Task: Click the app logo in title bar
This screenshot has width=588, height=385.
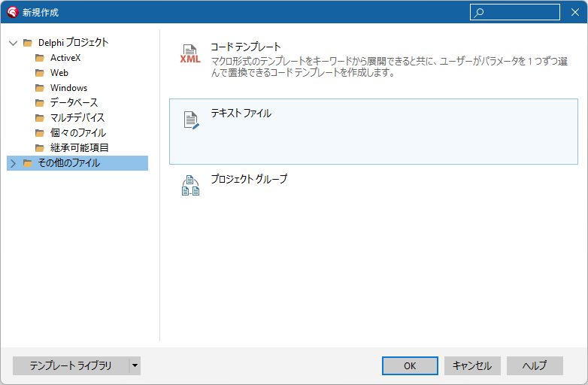Action: pos(12,12)
